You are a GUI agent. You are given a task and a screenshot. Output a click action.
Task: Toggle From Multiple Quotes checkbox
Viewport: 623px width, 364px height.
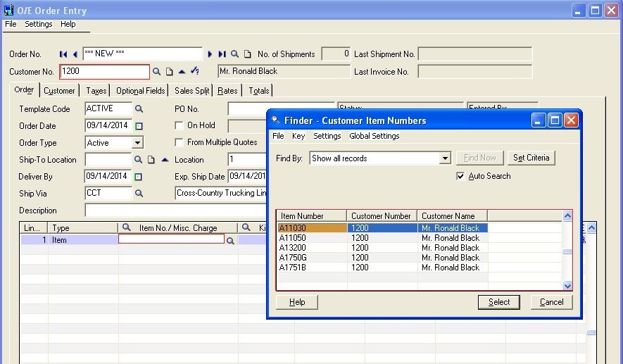point(179,142)
